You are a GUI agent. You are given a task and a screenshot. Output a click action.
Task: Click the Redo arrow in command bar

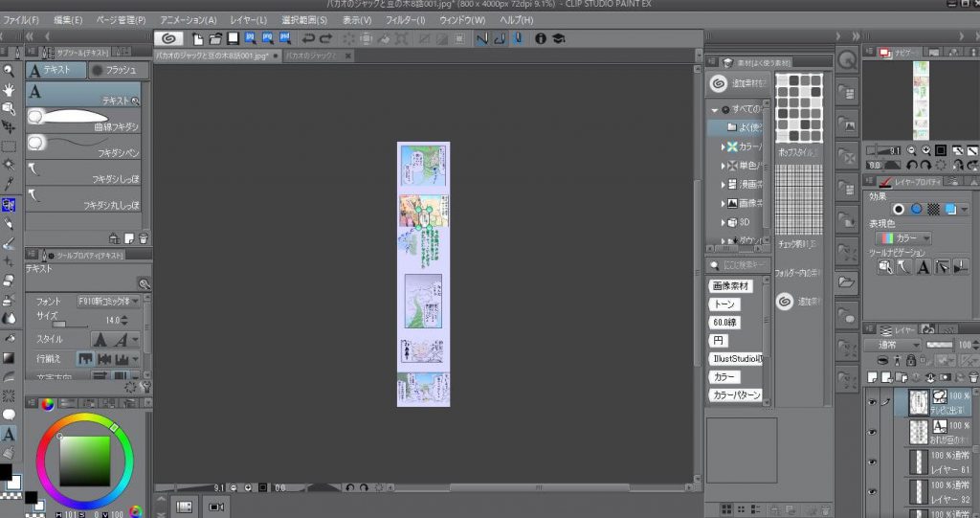[325, 39]
